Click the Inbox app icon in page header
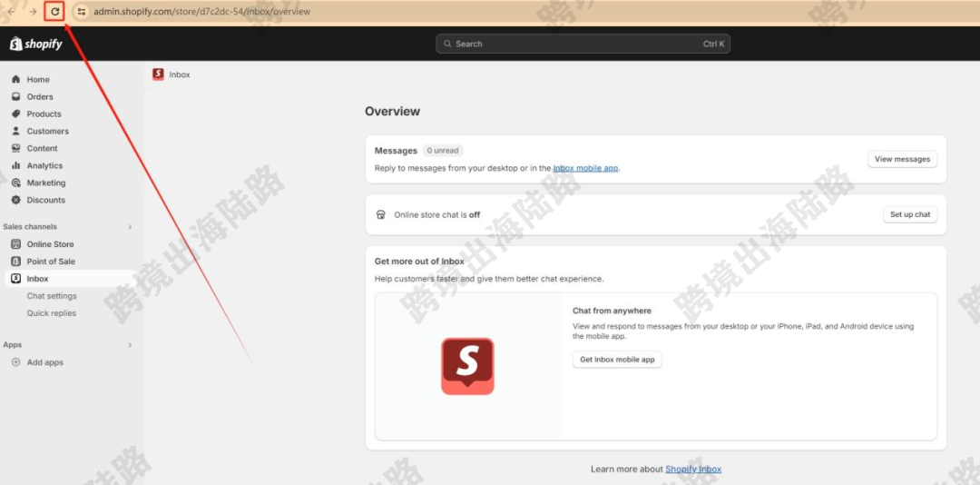Image resolution: width=980 pixels, height=485 pixels. (x=158, y=74)
